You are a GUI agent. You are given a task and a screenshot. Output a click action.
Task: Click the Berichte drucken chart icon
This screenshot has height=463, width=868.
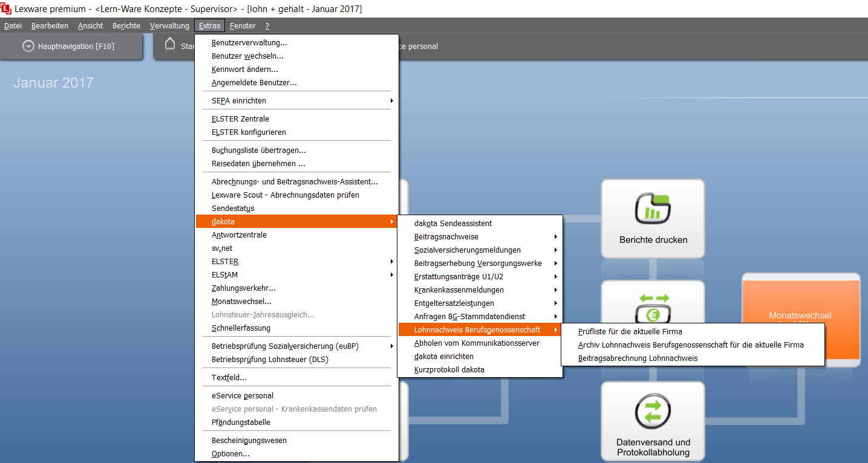[x=653, y=209]
